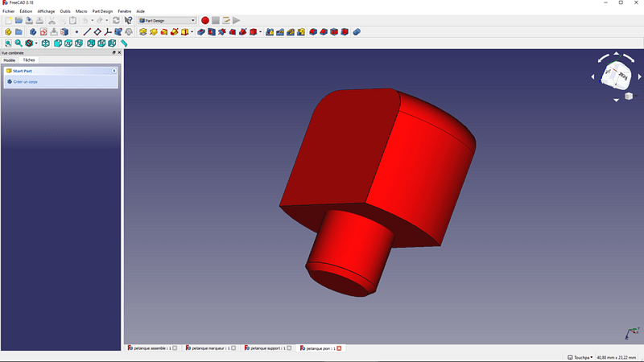Click the Create group folder icon

tap(19, 32)
